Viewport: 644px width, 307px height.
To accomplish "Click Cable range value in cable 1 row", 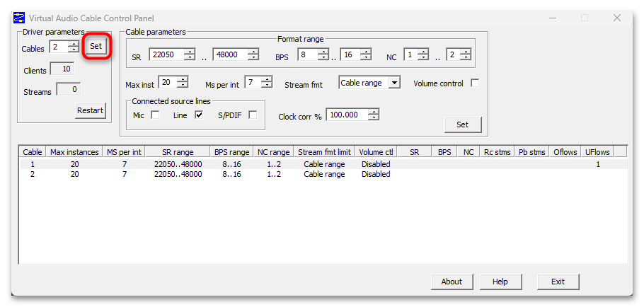I will (324, 164).
